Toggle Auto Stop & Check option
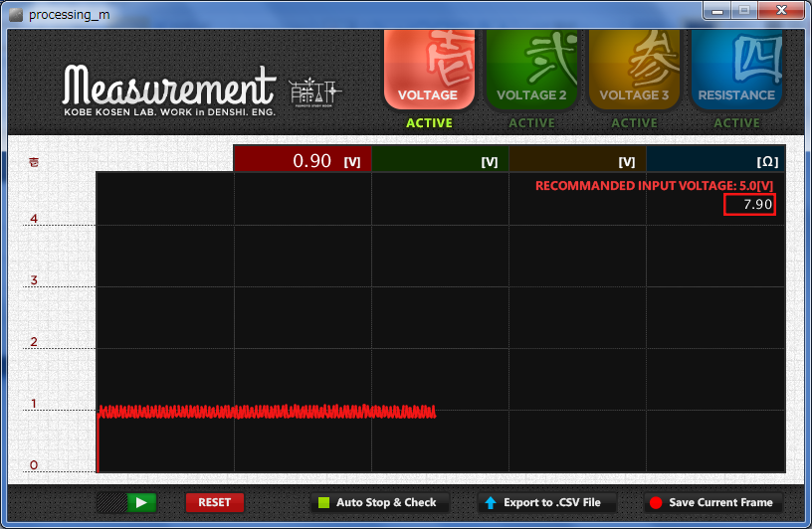This screenshot has height=529, width=812. pyautogui.click(x=379, y=502)
